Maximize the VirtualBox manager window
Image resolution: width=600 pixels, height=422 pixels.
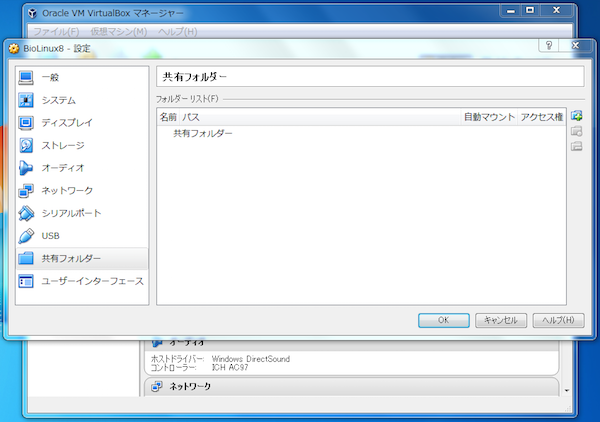[530, 10]
